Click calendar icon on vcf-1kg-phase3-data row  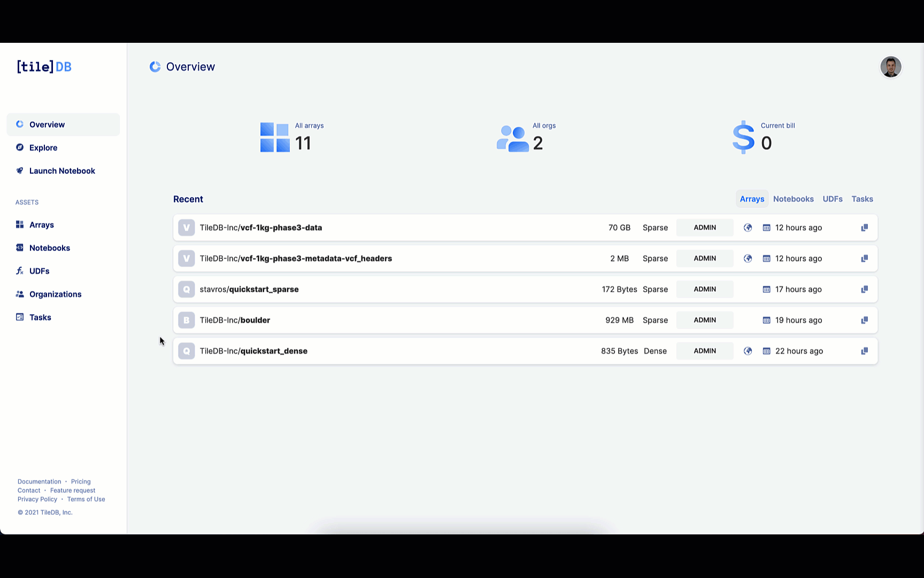coord(766,227)
